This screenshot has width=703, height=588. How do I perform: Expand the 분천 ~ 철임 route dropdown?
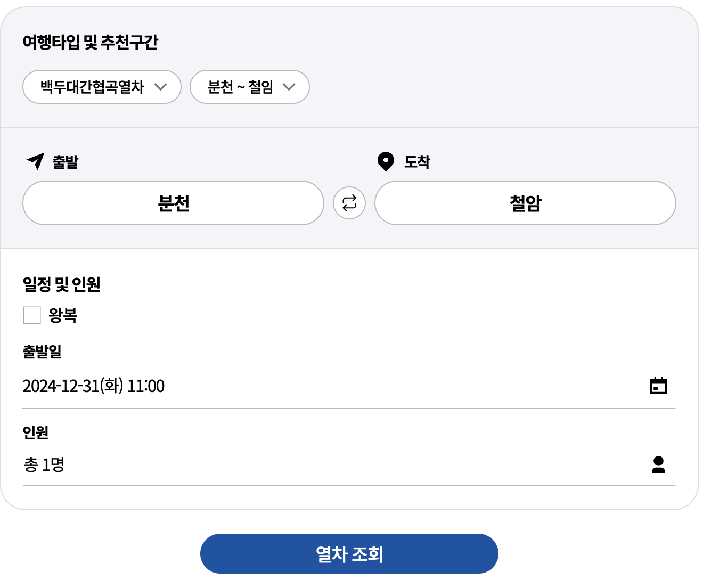[249, 87]
